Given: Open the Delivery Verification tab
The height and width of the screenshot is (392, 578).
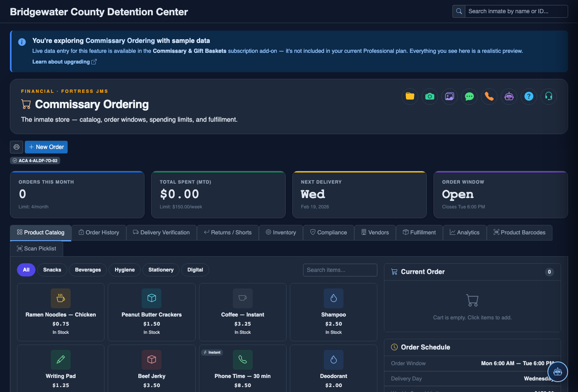Looking at the screenshot, I should point(161,233).
